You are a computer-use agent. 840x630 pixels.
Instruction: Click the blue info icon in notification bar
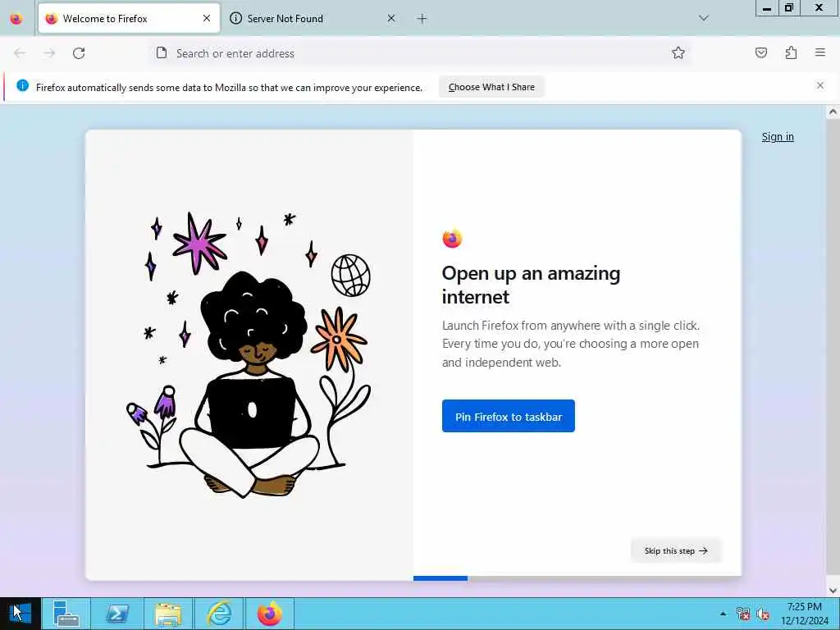[22, 85]
